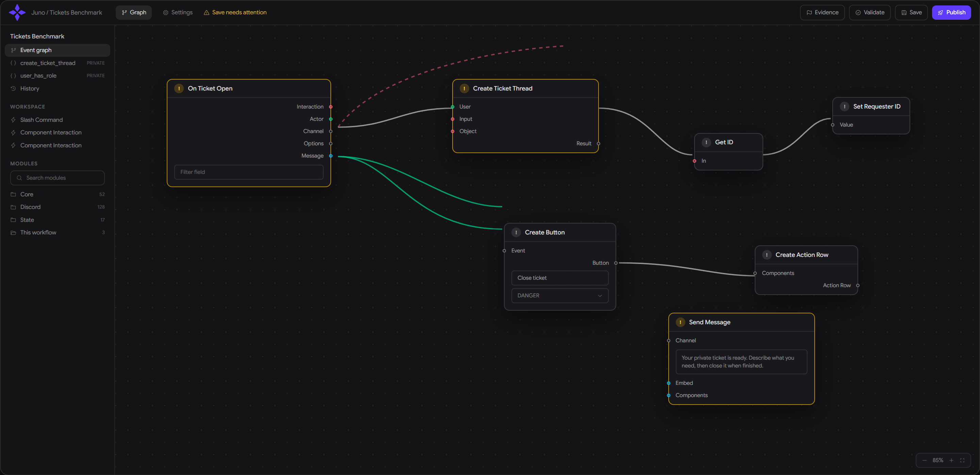Click the Juno logo icon
980x475 pixels.
pos(17,12)
